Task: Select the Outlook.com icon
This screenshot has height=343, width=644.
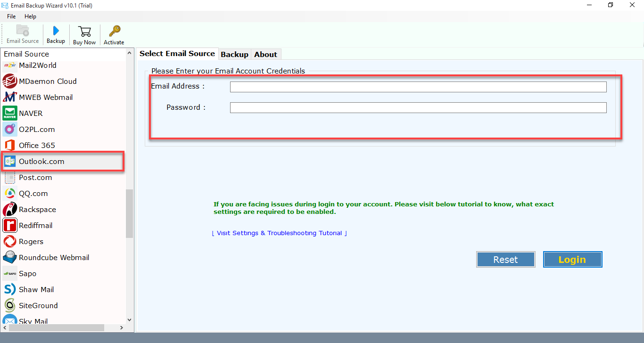Action: 10,161
